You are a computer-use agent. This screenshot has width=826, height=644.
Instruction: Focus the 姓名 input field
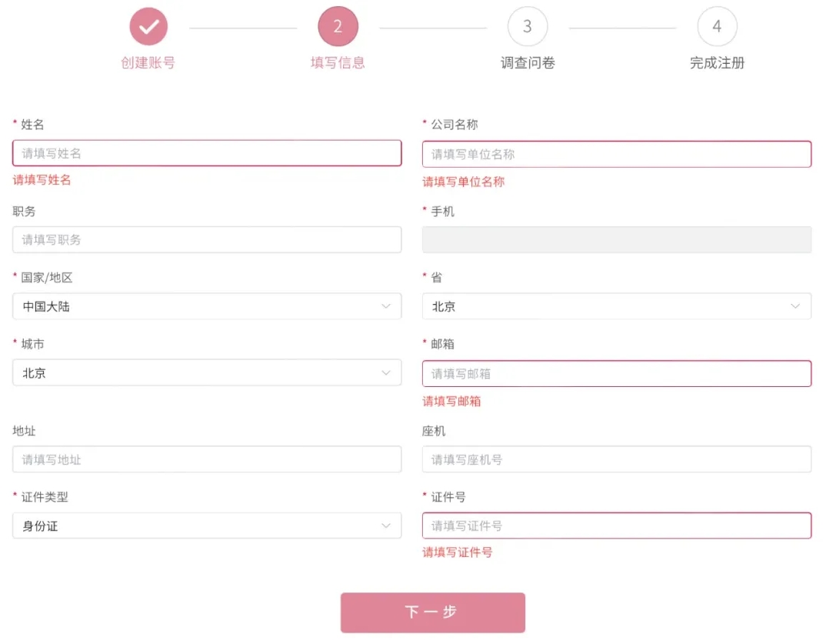pyautogui.click(x=207, y=153)
